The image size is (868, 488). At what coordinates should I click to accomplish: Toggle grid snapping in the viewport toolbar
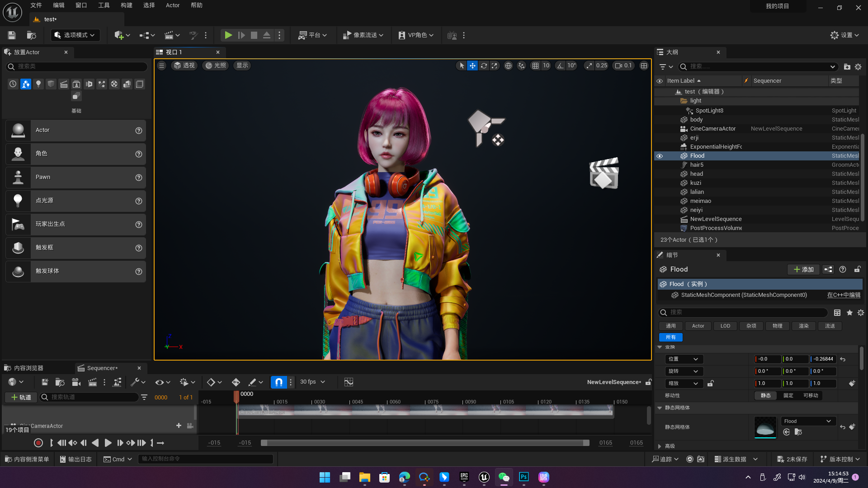click(x=536, y=66)
